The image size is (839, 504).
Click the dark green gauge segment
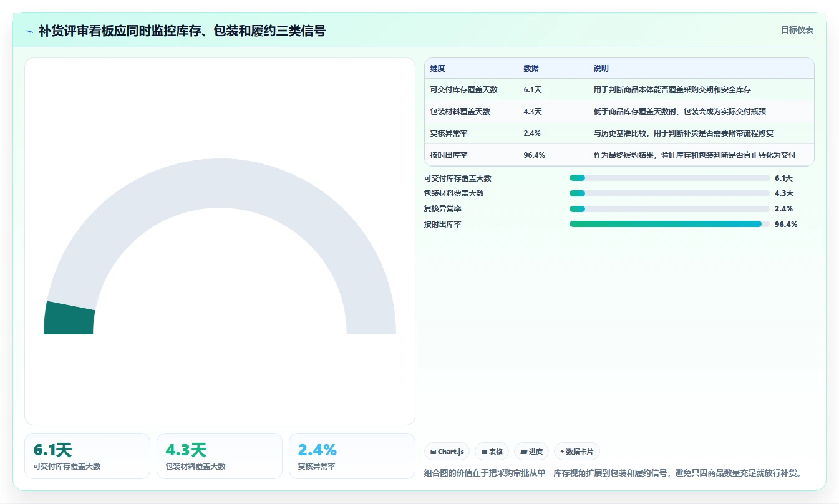pyautogui.click(x=69, y=319)
